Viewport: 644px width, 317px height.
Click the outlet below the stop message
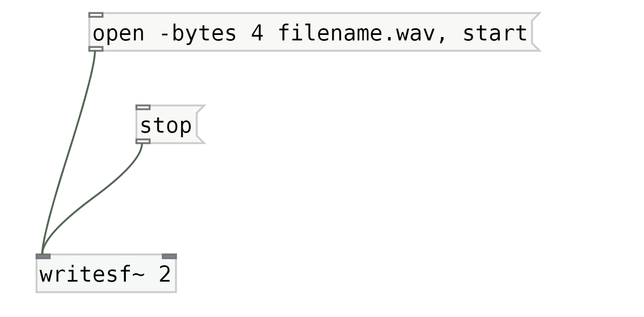tap(143, 141)
